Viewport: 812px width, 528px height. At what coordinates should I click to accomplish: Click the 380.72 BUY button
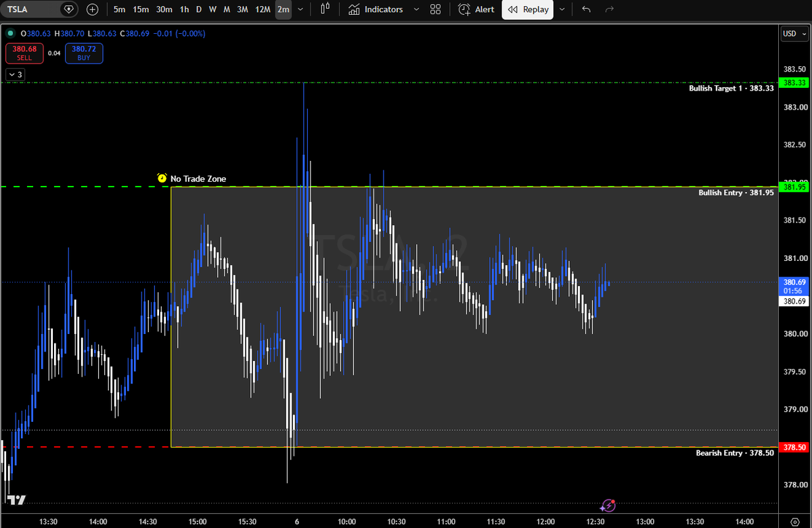pyautogui.click(x=84, y=53)
